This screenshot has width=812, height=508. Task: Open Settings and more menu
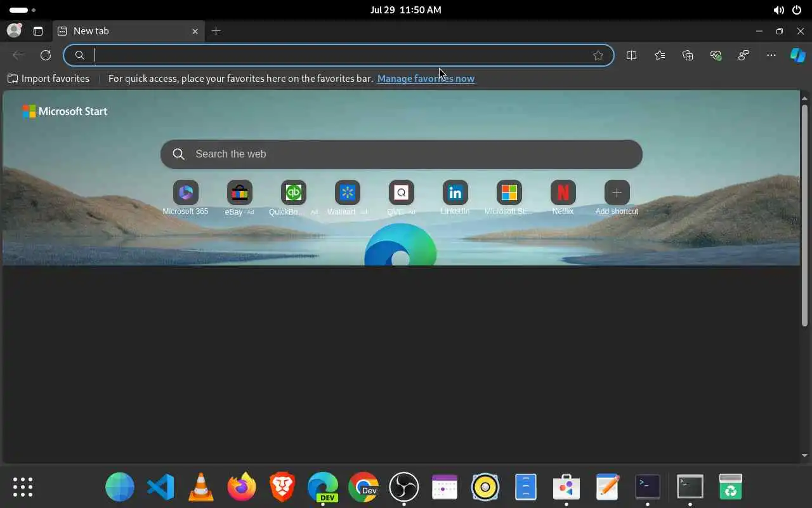pos(771,55)
